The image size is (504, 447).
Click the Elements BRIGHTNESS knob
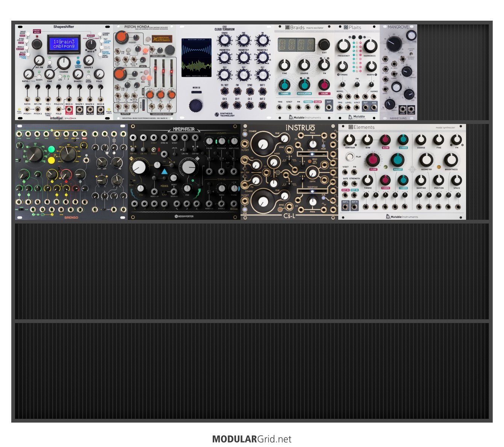coord(451,160)
